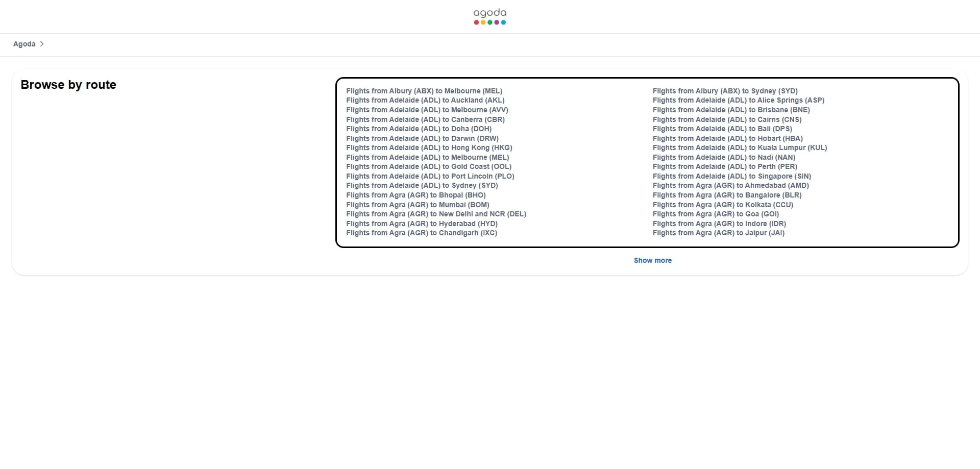Select Adelaide to Alice Springs flights
Viewport: 980px width, 469px height.
coord(738,100)
